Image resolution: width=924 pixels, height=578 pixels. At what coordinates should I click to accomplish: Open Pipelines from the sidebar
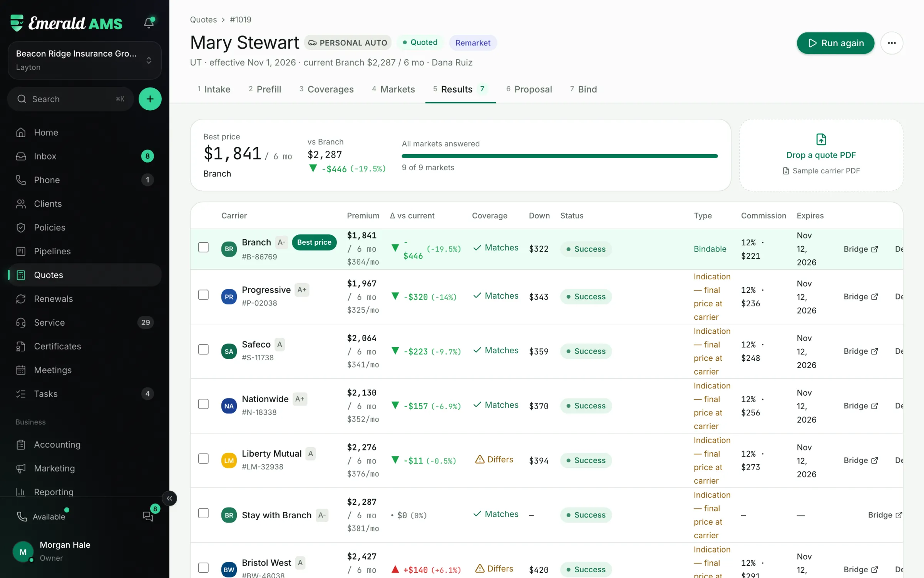coord(85,251)
